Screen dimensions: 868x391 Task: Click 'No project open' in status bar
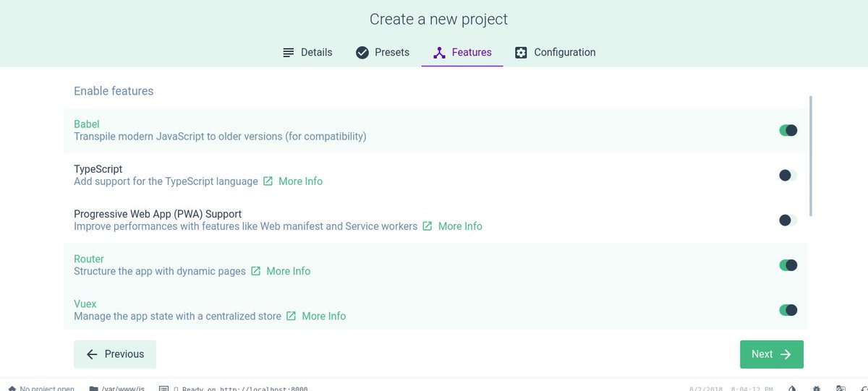[41, 388]
